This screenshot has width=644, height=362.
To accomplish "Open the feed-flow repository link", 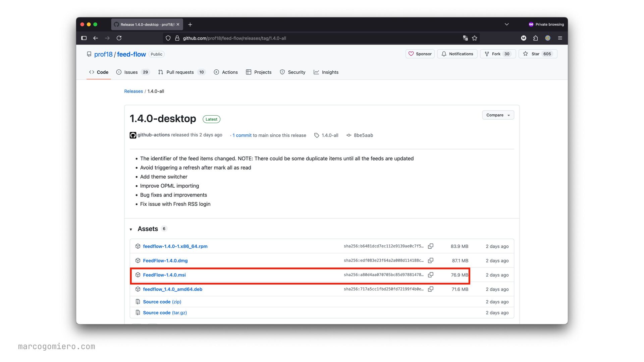I will [131, 54].
